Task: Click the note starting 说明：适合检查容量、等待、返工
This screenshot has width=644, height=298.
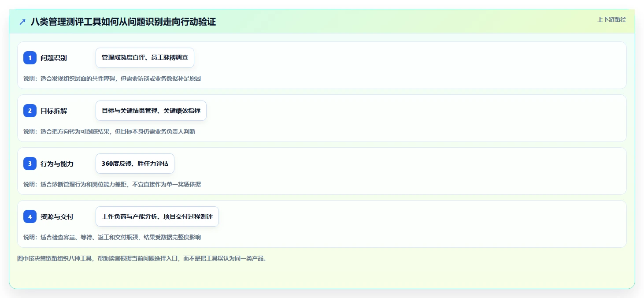Action: [112, 237]
